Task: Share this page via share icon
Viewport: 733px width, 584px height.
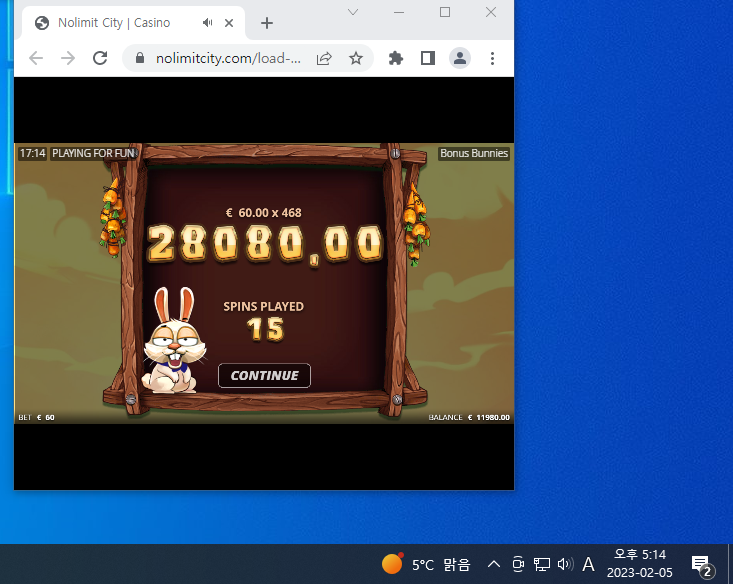Action: click(x=324, y=58)
